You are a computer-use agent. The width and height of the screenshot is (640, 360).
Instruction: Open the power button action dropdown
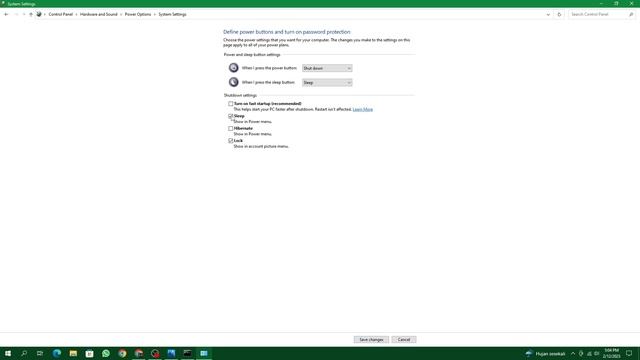327,68
